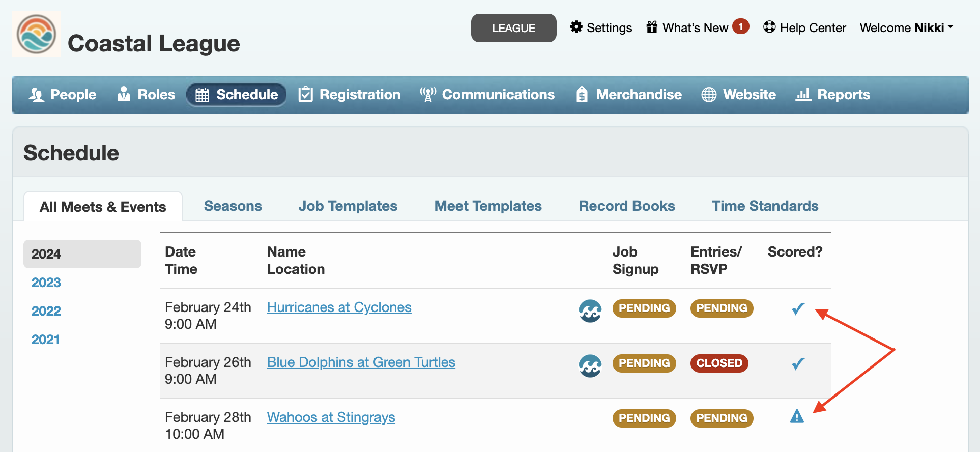Open the People menu
Screen dimensions: 980x452
coord(63,95)
